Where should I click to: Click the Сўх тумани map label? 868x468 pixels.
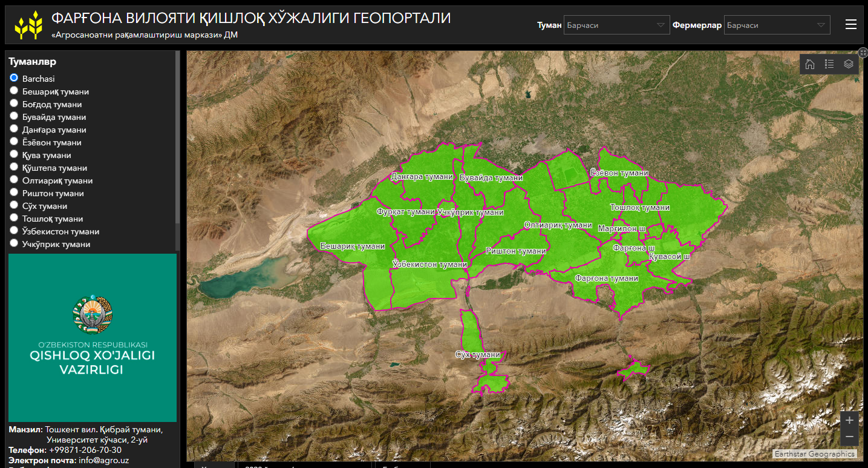click(478, 355)
